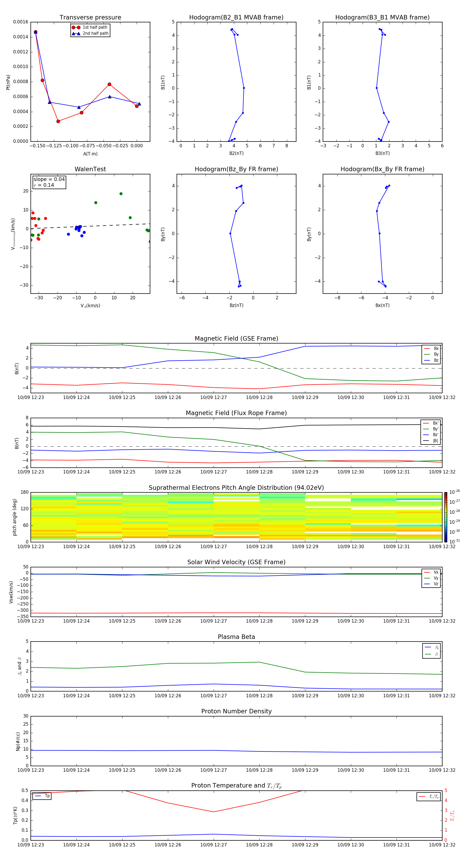Click the 'Bx(nT)' x-axis label
This screenshot has width=473, height=868.
382,305
